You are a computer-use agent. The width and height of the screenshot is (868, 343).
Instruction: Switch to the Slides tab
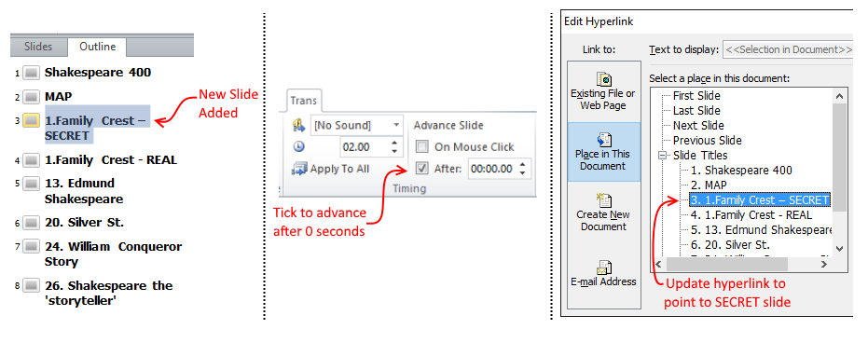pos(38,47)
